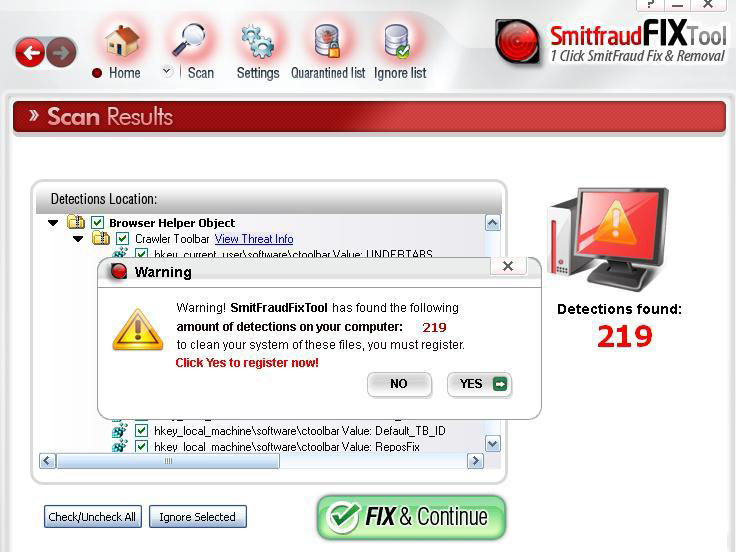Click the FIX & Continue button
The image size is (736, 552).
point(411,517)
